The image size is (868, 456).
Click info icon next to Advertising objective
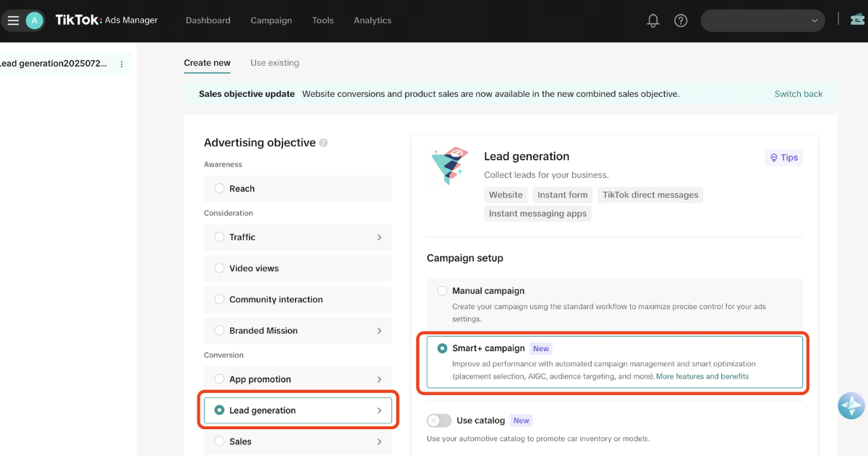point(323,143)
